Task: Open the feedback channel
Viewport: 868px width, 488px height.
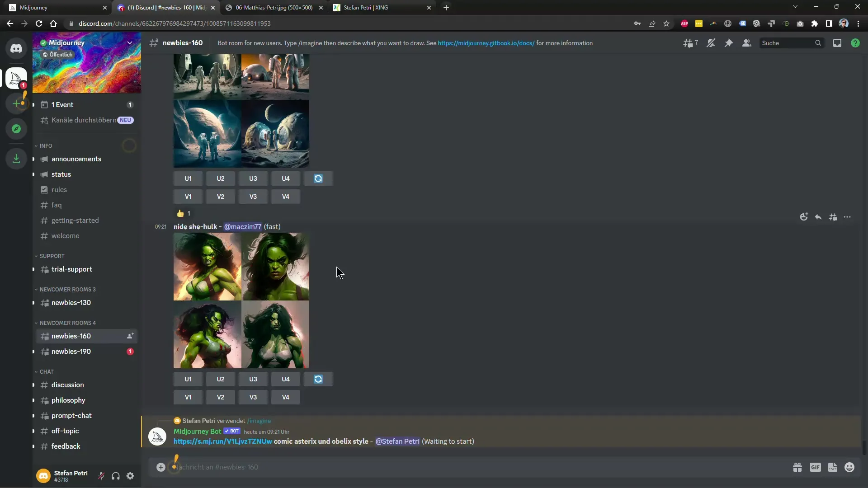Action: [86, 446]
